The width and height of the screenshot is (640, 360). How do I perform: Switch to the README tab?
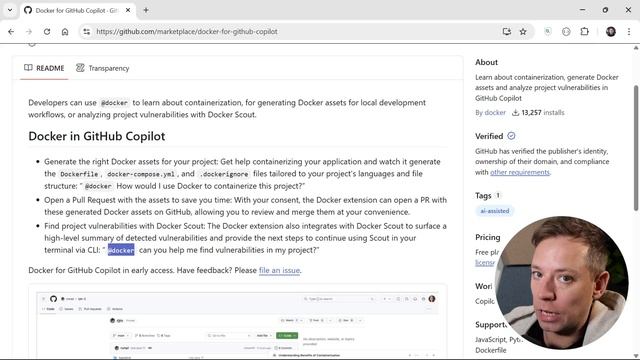(44, 68)
